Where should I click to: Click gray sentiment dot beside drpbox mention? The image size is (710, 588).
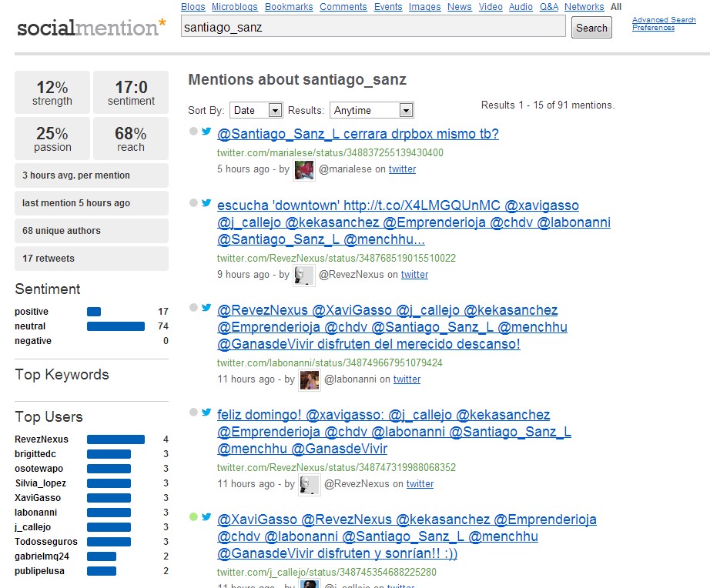coord(193,132)
